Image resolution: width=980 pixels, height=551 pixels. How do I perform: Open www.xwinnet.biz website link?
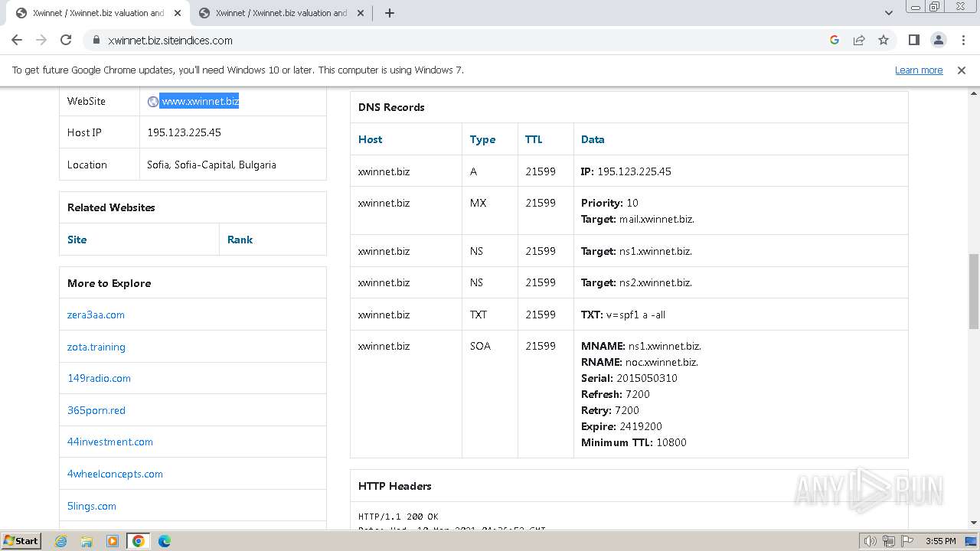(x=200, y=101)
